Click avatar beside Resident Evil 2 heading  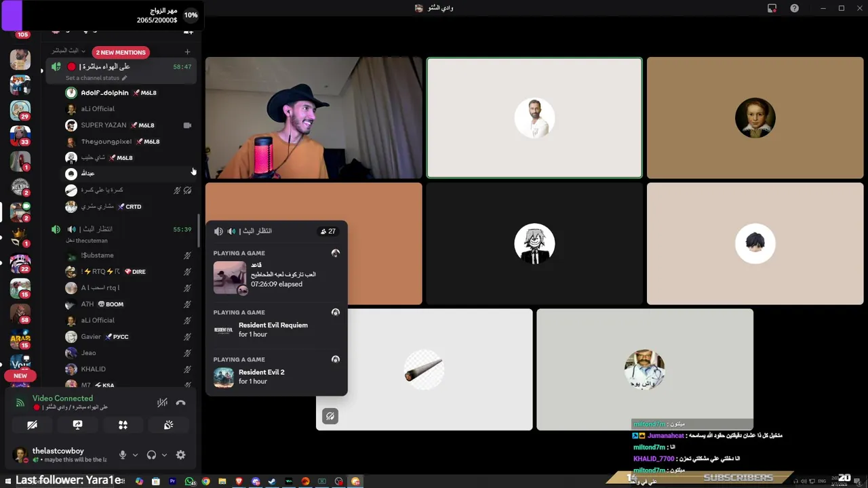pyautogui.click(x=335, y=359)
